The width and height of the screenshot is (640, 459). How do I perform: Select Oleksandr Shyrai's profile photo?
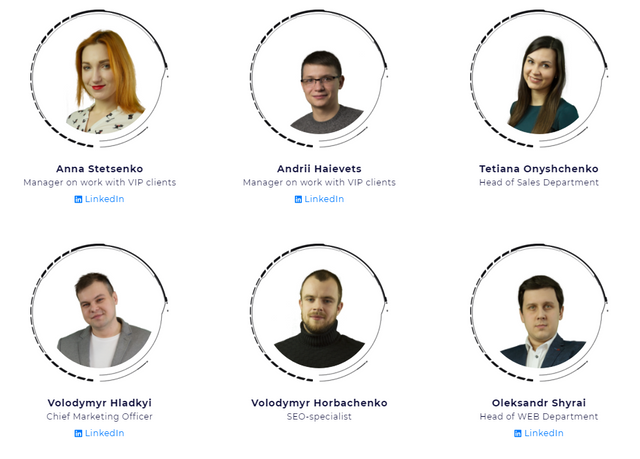click(x=539, y=313)
